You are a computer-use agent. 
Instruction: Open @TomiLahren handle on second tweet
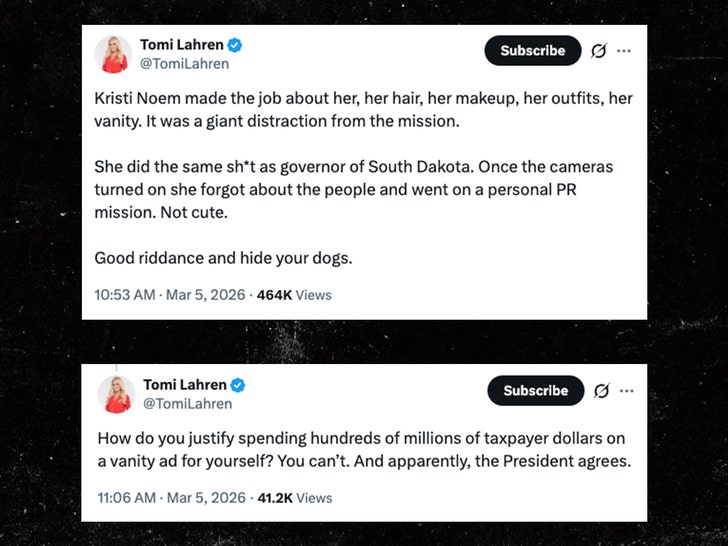187,404
